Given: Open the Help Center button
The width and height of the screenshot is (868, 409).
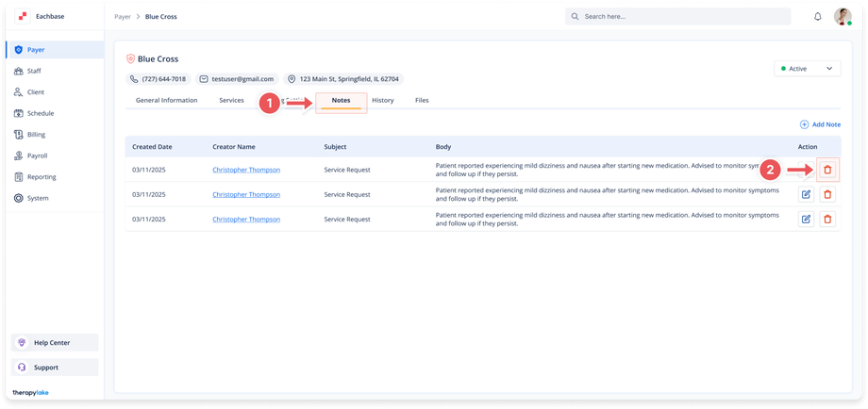Looking at the screenshot, I should [55, 342].
